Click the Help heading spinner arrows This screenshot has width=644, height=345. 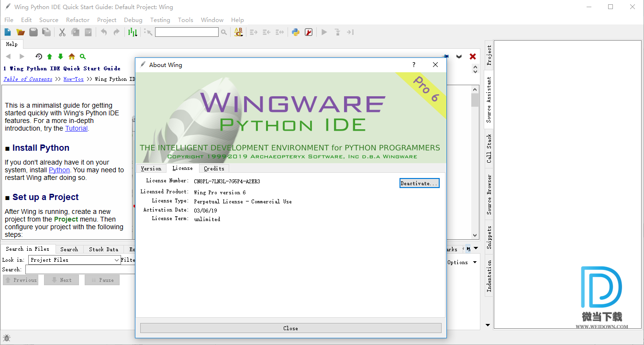click(475, 69)
